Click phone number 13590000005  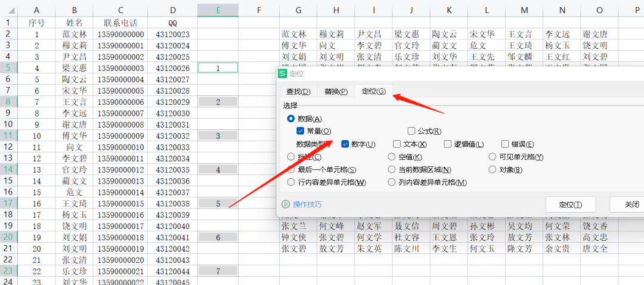[x=120, y=91]
